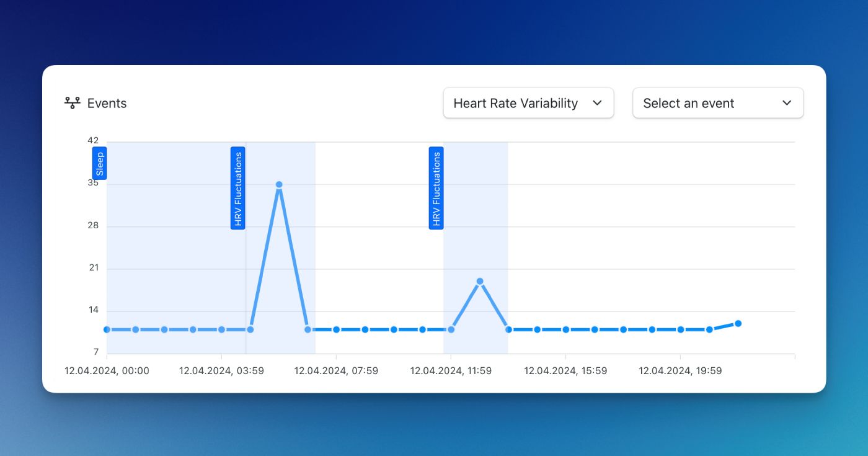
Task: Select the tallest chart peak near 35
Action: click(278, 184)
